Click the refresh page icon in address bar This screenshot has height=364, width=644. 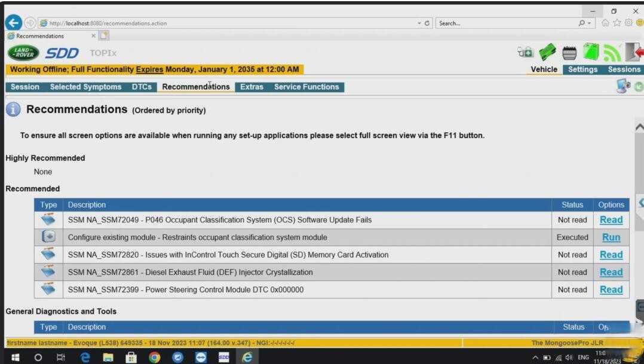click(427, 23)
